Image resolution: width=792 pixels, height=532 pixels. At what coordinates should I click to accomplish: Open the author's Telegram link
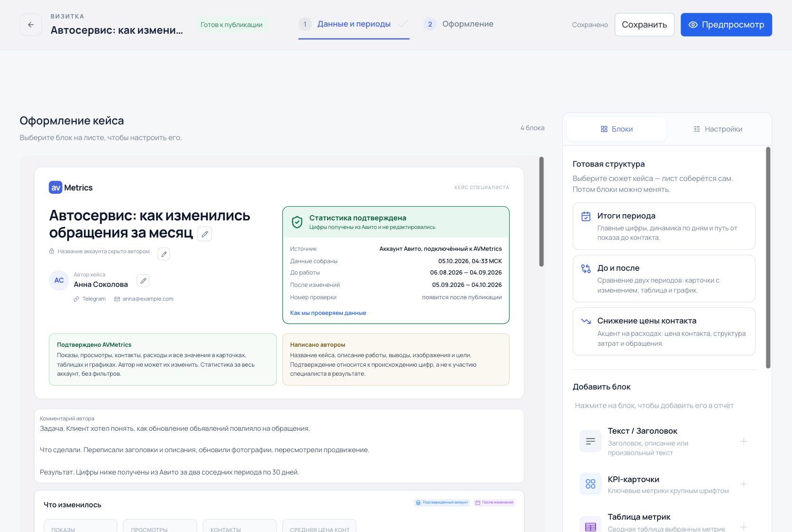click(90, 299)
